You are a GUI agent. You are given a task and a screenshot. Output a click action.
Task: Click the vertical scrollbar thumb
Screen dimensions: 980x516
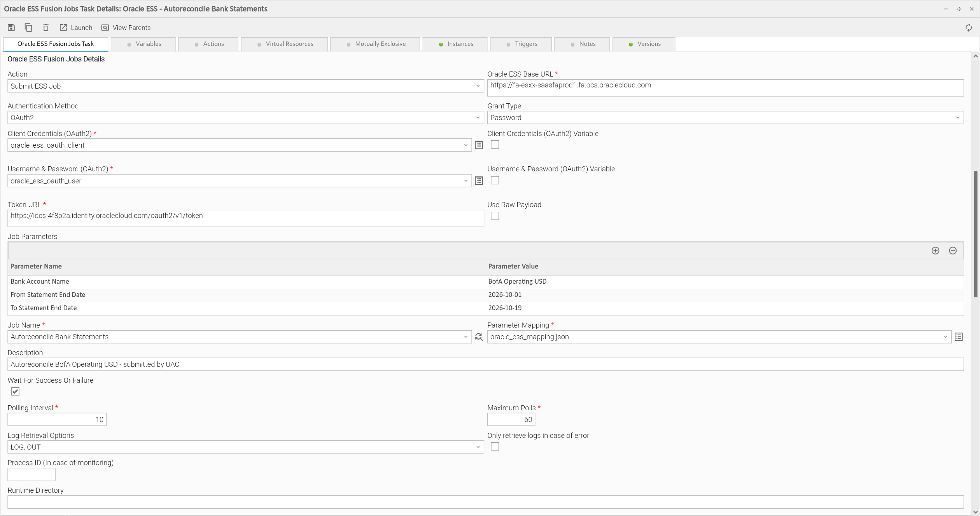975,234
